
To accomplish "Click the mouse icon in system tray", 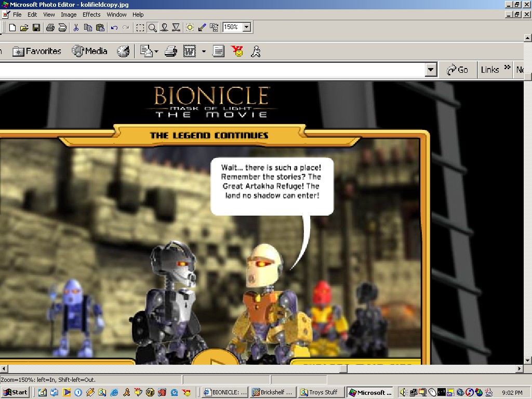I will point(432,393).
